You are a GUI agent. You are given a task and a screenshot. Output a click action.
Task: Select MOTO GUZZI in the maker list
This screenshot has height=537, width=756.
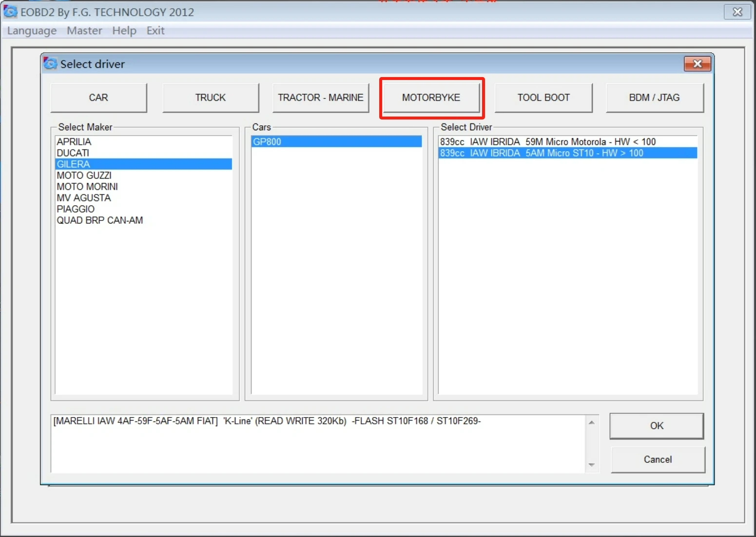pyautogui.click(x=143, y=175)
